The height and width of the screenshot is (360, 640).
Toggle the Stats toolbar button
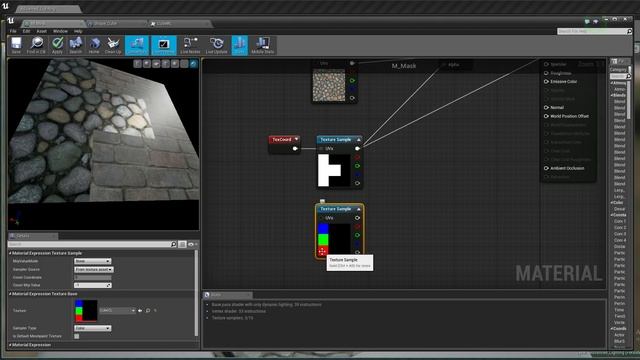point(240,45)
